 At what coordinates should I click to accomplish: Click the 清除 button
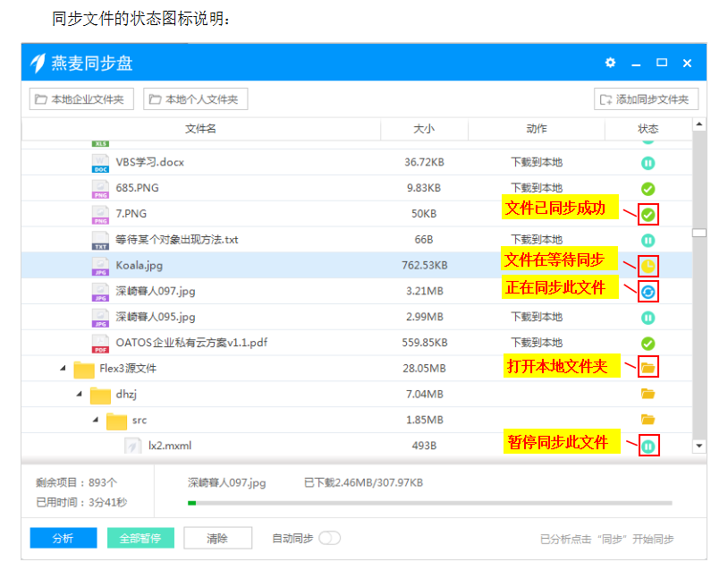(x=217, y=538)
